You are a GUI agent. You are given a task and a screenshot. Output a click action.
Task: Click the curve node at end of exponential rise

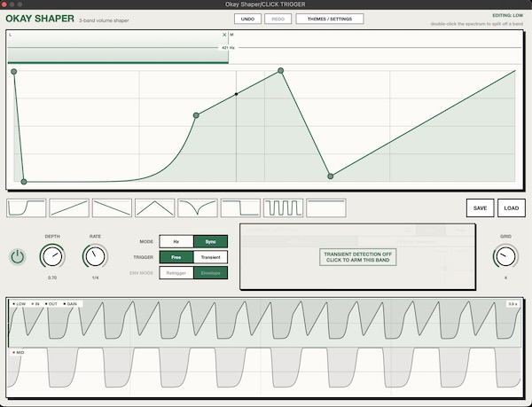click(x=196, y=115)
